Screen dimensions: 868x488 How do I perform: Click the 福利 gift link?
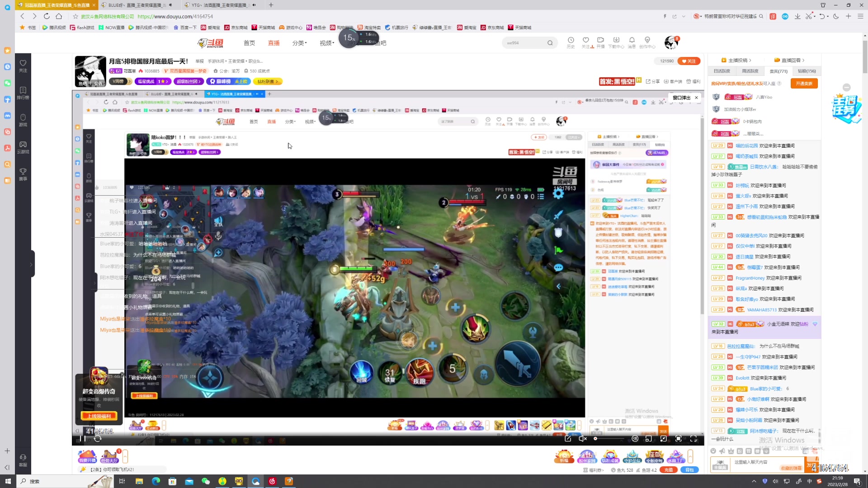click(693, 81)
